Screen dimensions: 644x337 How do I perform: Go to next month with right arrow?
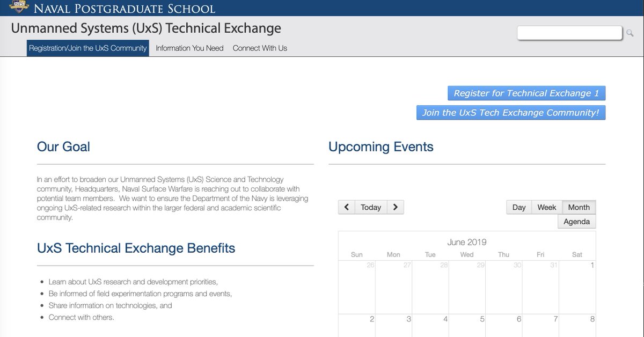[396, 207]
